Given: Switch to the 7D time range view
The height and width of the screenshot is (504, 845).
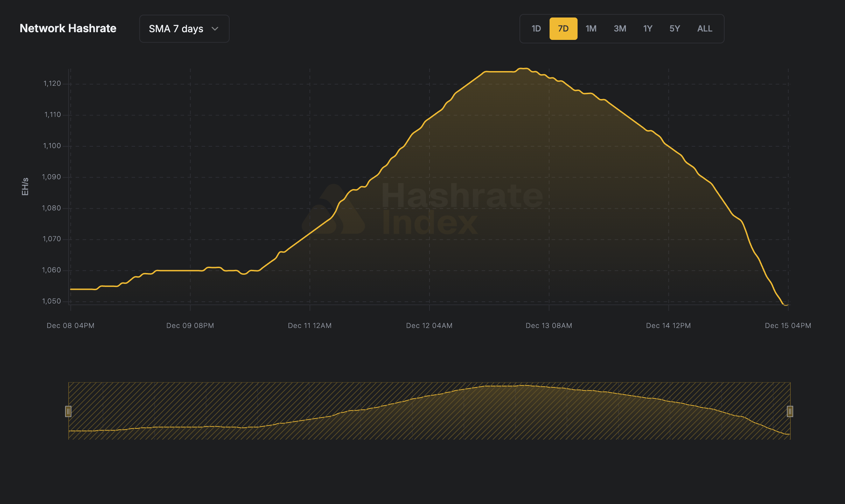Looking at the screenshot, I should (x=564, y=28).
